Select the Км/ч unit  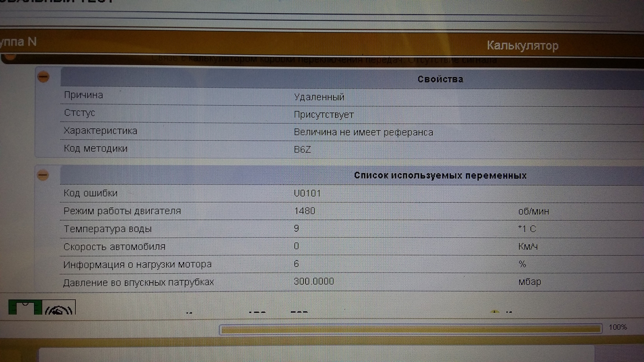click(x=528, y=246)
